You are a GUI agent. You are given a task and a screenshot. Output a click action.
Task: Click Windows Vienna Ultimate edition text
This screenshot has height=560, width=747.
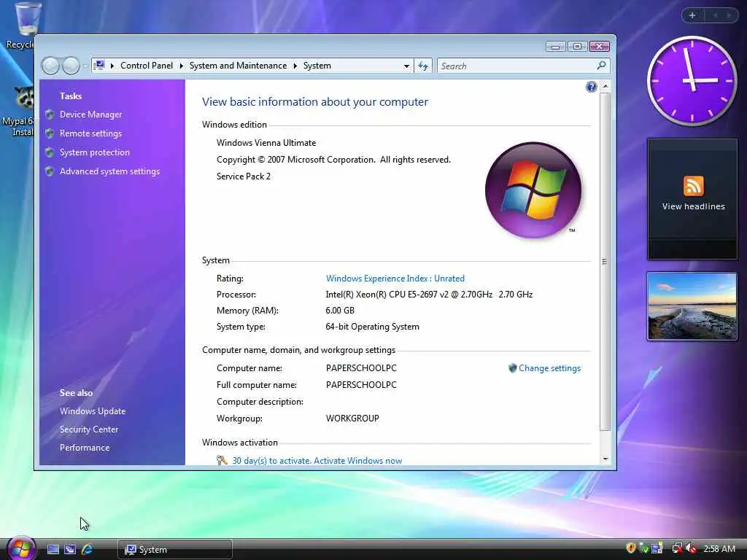[x=266, y=143]
